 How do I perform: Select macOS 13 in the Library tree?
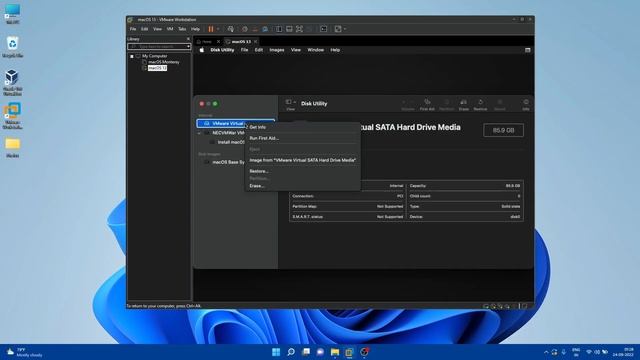157,68
